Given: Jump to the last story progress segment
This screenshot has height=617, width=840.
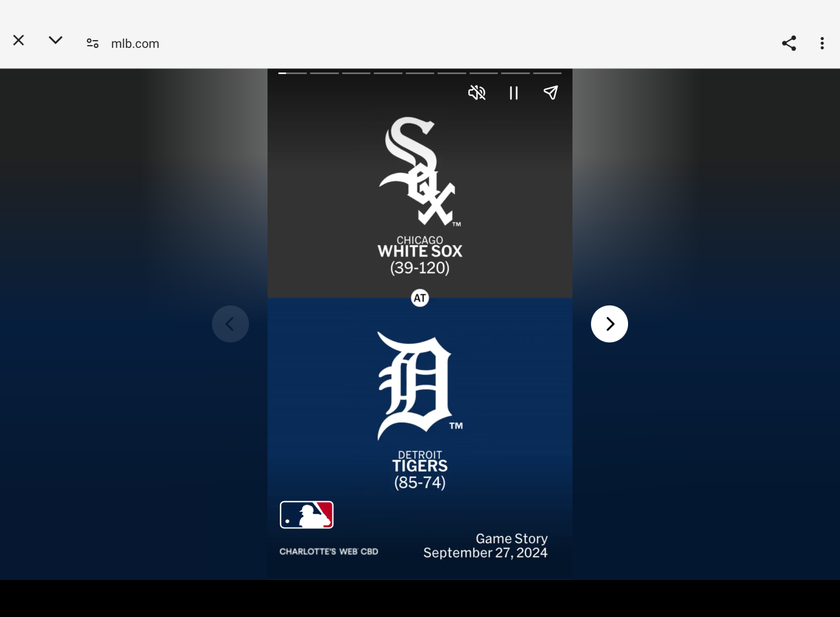Looking at the screenshot, I should point(547,73).
